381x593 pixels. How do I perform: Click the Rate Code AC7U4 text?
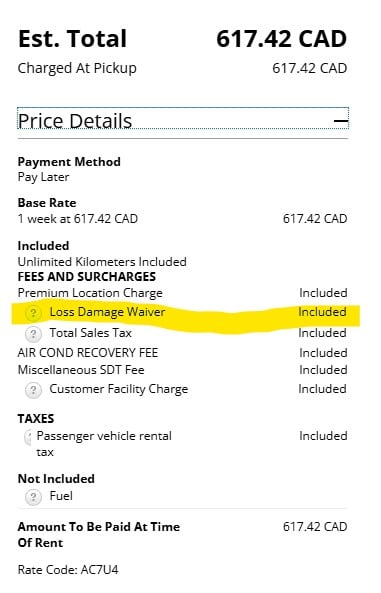pyautogui.click(x=68, y=569)
